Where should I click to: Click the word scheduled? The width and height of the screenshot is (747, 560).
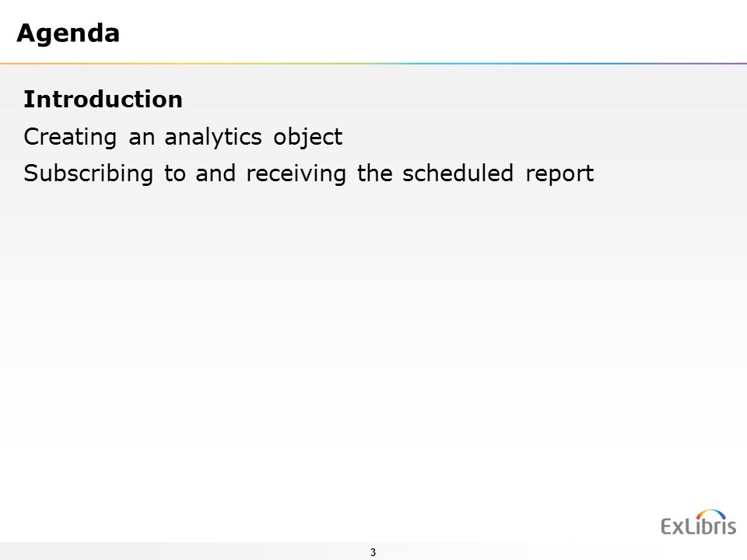pos(458,173)
